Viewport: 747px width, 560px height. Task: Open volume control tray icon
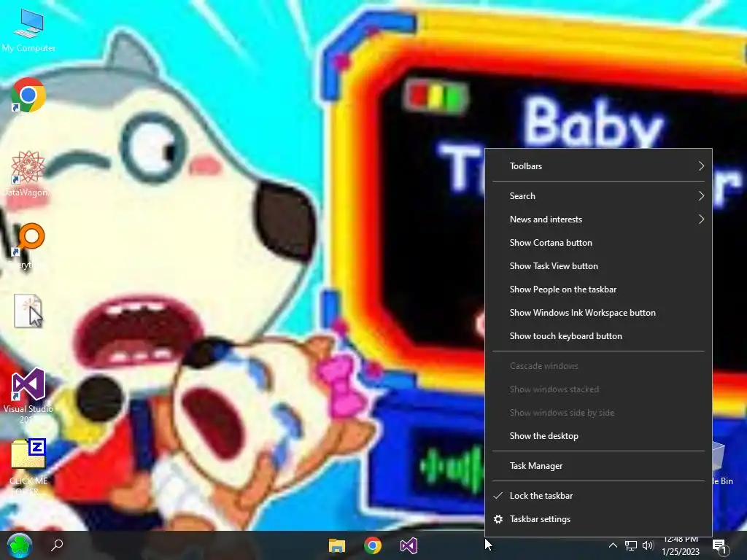[x=648, y=545]
